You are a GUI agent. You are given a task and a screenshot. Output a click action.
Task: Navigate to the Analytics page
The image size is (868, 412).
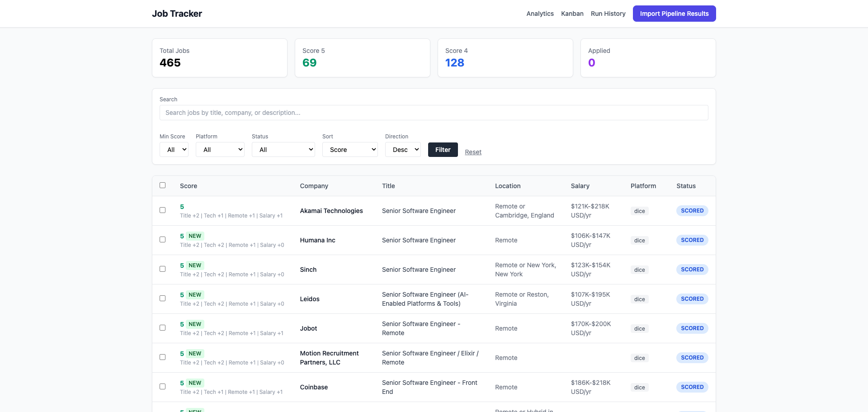coord(540,14)
